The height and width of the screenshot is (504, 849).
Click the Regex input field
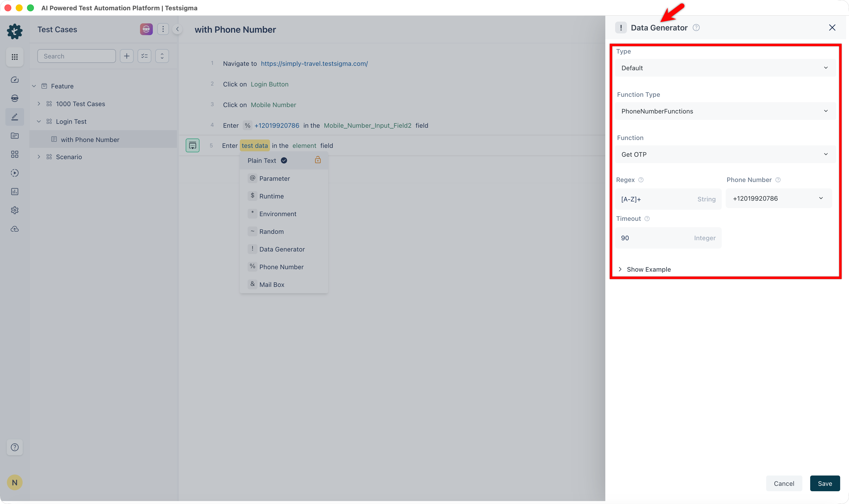pos(668,199)
